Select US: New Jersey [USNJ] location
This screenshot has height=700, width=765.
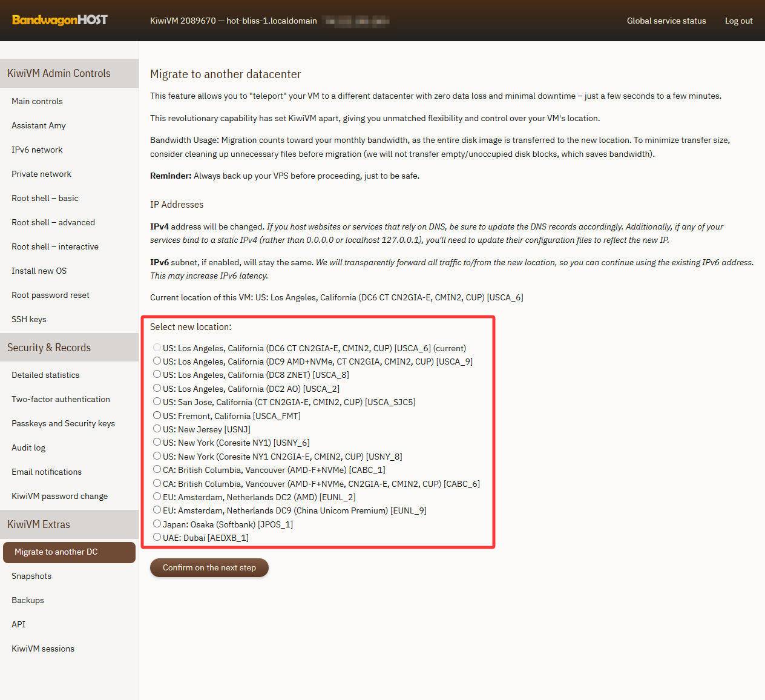point(157,429)
